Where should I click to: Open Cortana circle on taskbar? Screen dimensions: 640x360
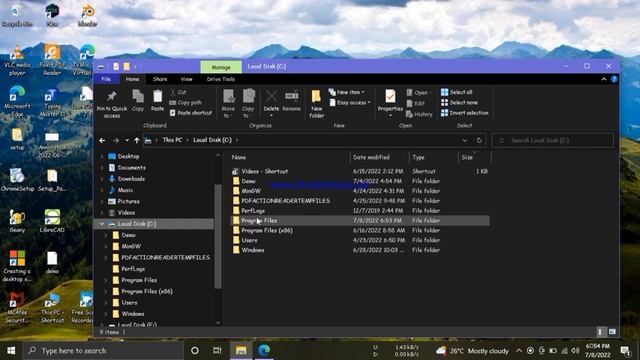(195, 350)
